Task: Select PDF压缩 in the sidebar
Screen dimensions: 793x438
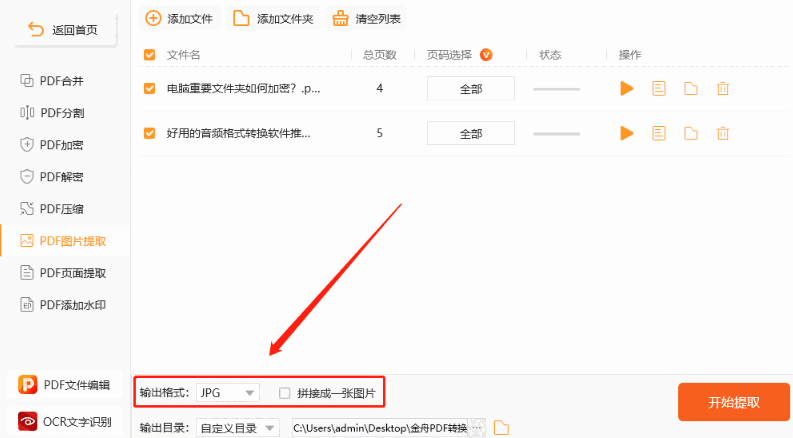Action: [52, 208]
